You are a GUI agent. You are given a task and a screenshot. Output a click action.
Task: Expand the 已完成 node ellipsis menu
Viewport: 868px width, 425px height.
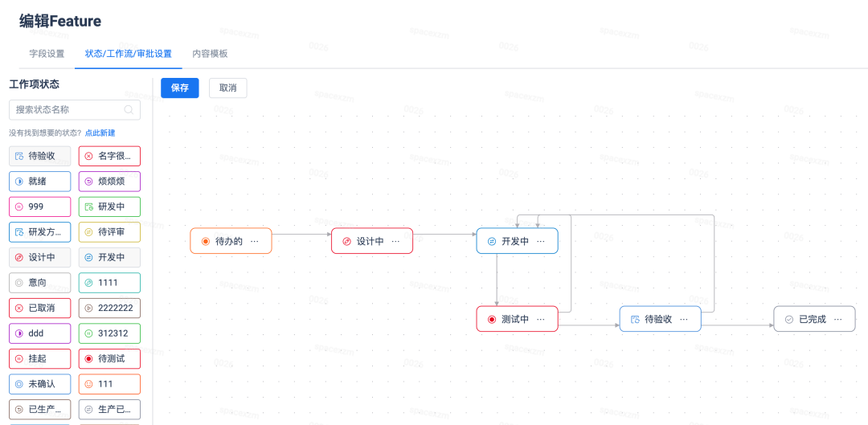[x=838, y=320]
